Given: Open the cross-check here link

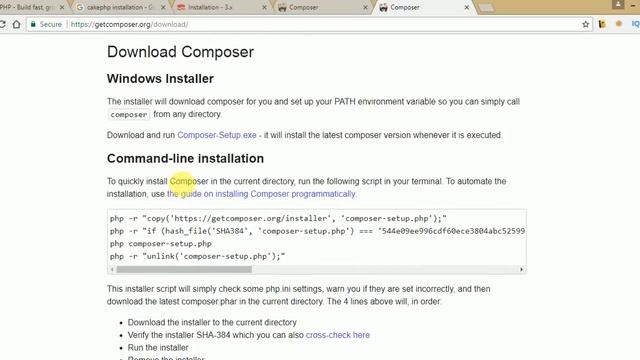Looking at the screenshot, I should point(338,335).
